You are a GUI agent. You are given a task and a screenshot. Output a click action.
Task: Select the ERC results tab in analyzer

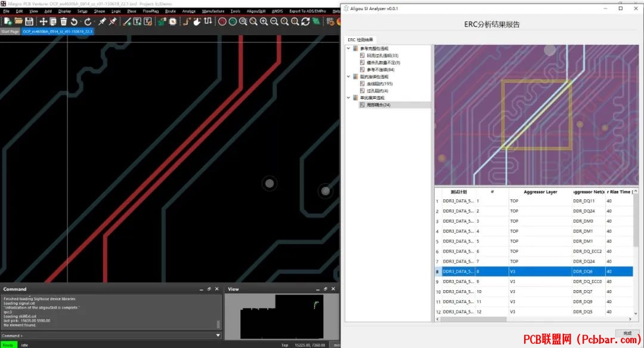coord(360,40)
